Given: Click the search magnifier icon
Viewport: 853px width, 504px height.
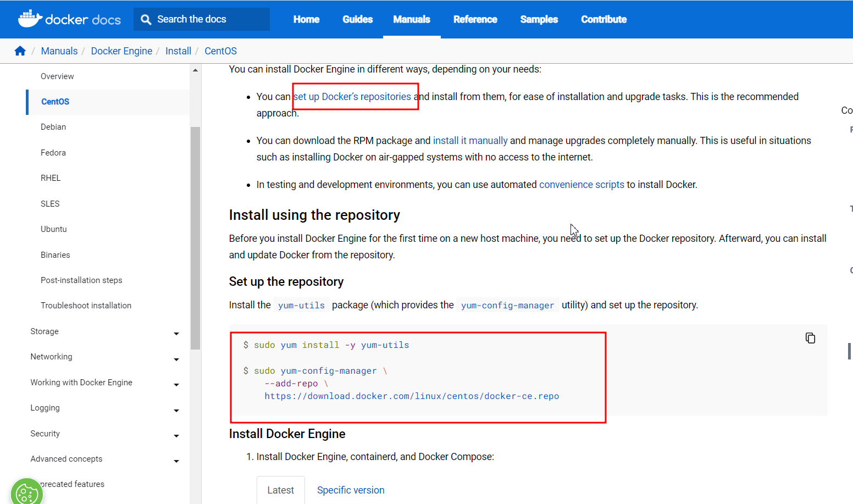Looking at the screenshot, I should pyautogui.click(x=146, y=19).
